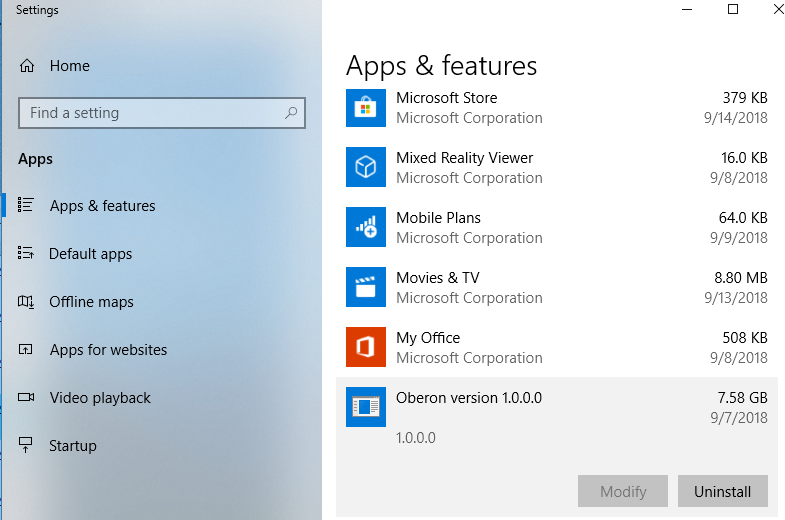Click the 8.80 MB size value
Image resolution: width=785 pixels, height=520 pixels.
(740, 278)
